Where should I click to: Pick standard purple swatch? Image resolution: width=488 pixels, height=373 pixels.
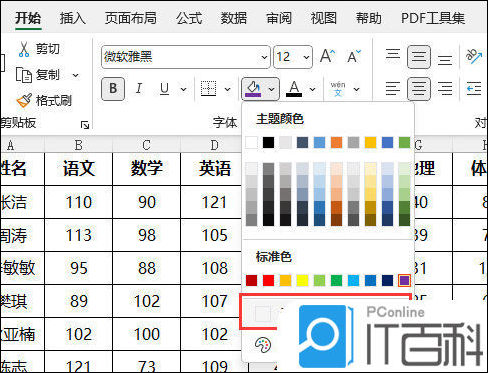click(x=404, y=280)
